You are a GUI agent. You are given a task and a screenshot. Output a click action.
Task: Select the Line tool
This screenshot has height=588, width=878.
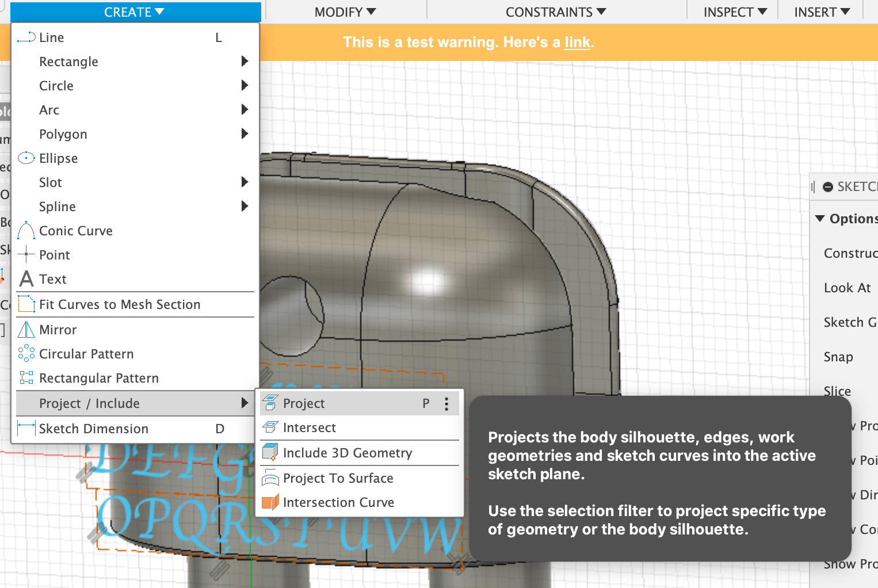click(51, 37)
